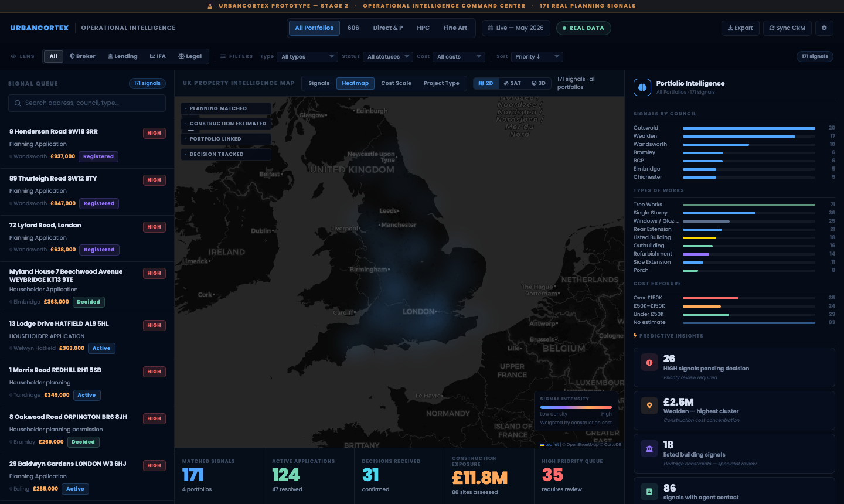Expand the PLANNING MATCHED map legend item
Image resolution: width=844 pixels, height=504 pixels.
click(226, 109)
